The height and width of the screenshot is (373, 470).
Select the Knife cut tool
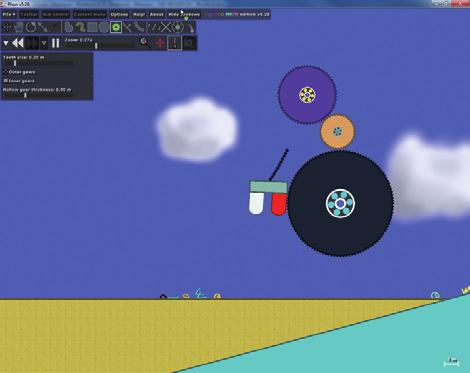coord(54,27)
